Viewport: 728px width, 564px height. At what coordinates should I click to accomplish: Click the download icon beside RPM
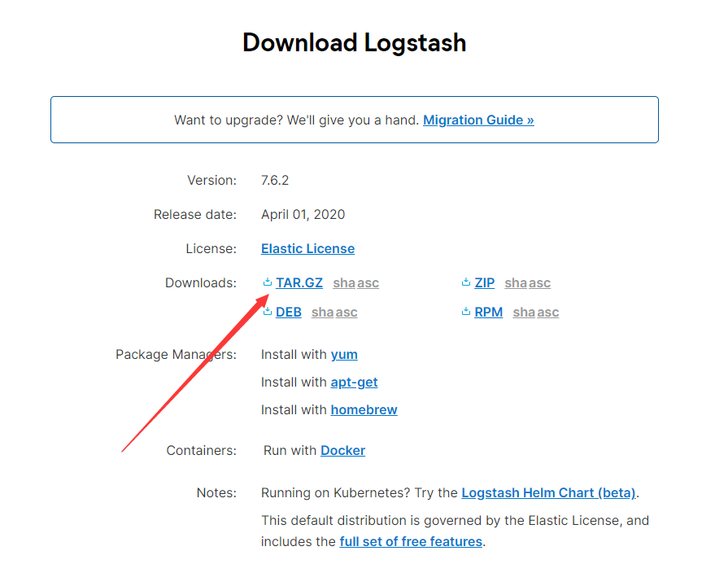click(x=465, y=312)
